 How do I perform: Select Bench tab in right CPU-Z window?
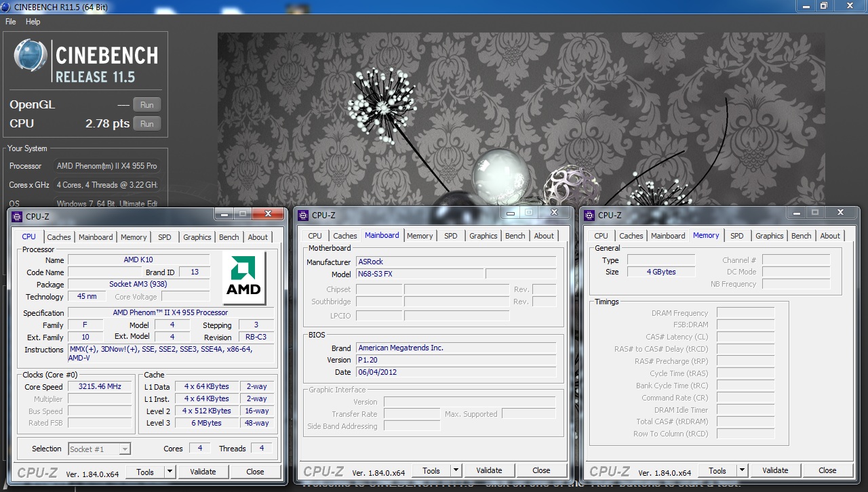(x=802, y=236)
